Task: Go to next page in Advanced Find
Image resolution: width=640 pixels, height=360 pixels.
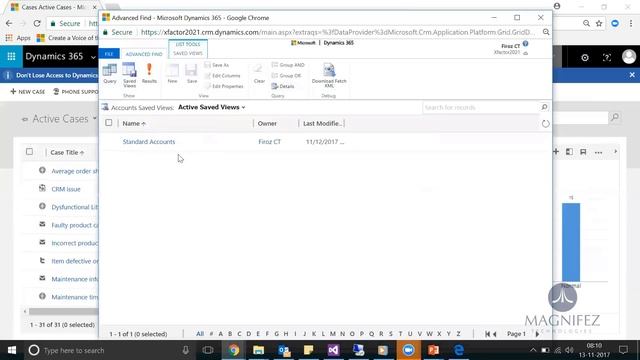Action: 537,334
